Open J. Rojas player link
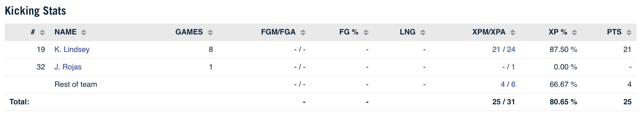644x118 pixels. pos(68,67)
